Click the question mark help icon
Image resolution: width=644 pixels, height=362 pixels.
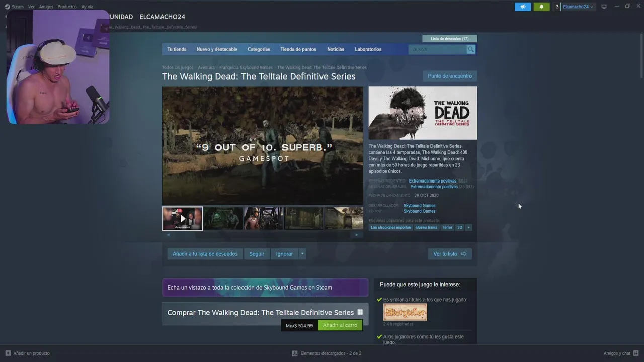pyautogui.click(x=556, y=7)
